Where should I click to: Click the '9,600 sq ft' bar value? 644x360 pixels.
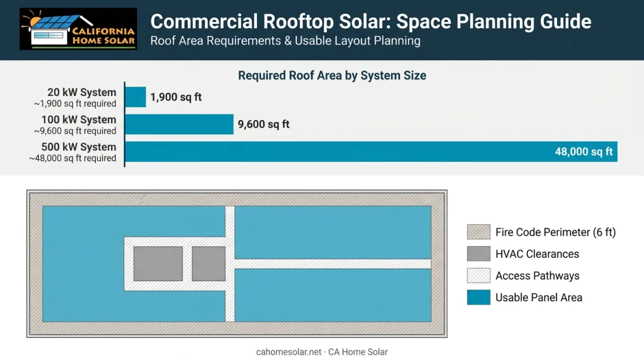click(264, 124)
